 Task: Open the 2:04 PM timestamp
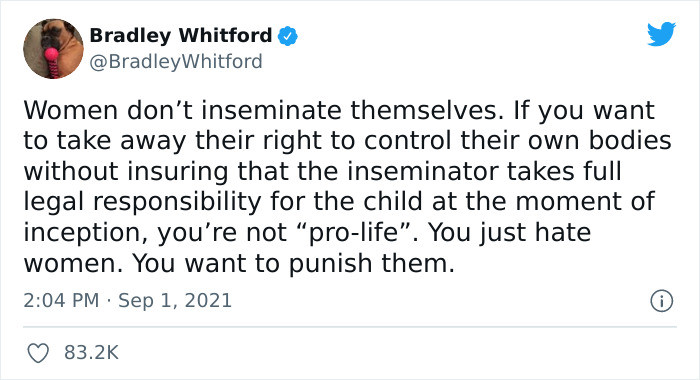click(x=61, y=301)
